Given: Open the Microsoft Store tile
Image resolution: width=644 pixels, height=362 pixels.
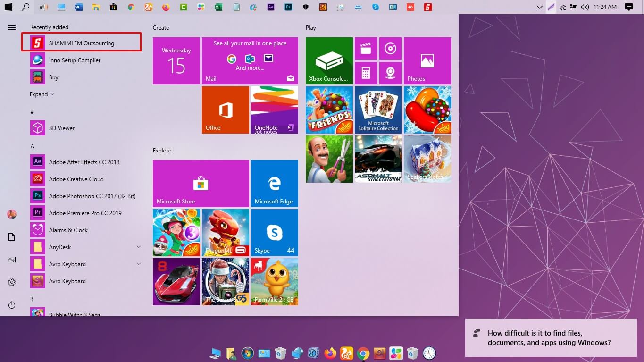Looking at the screenshot, I should point(201,184).
